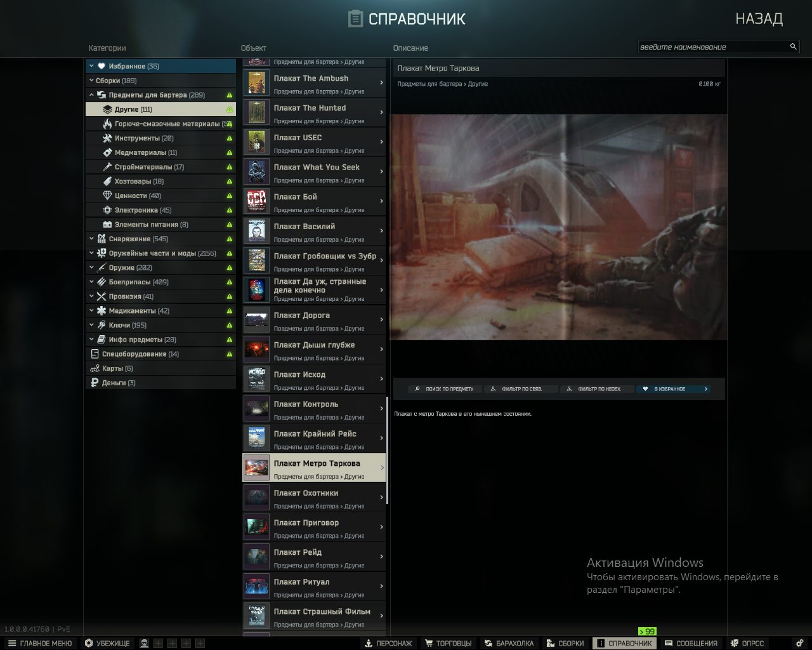Click the barter arrows icon of Предметы для бартера
This screenshot has height=650, width=812.
(x=101, y=95)
